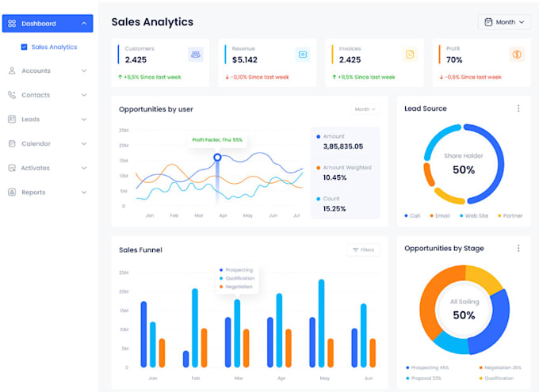Click the Profit Factor tooltip label
The image size is (539, 392).
(x=217, y=140)
